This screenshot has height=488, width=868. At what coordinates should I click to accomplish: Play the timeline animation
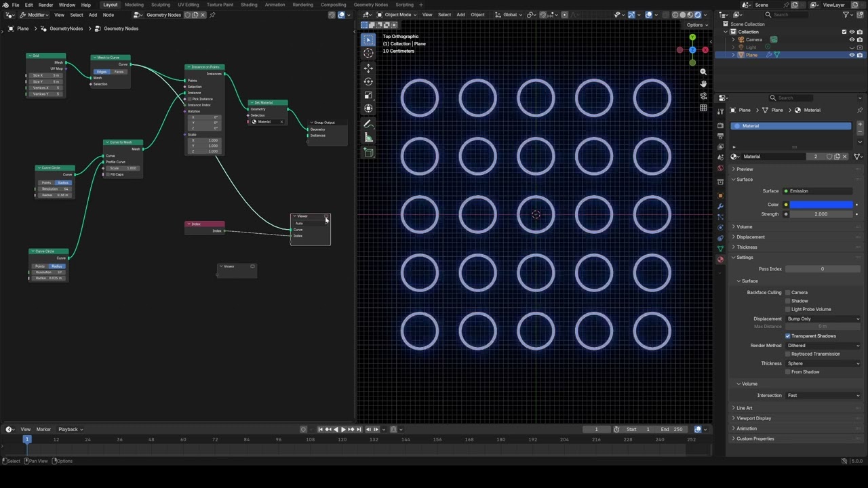[343, 429]
